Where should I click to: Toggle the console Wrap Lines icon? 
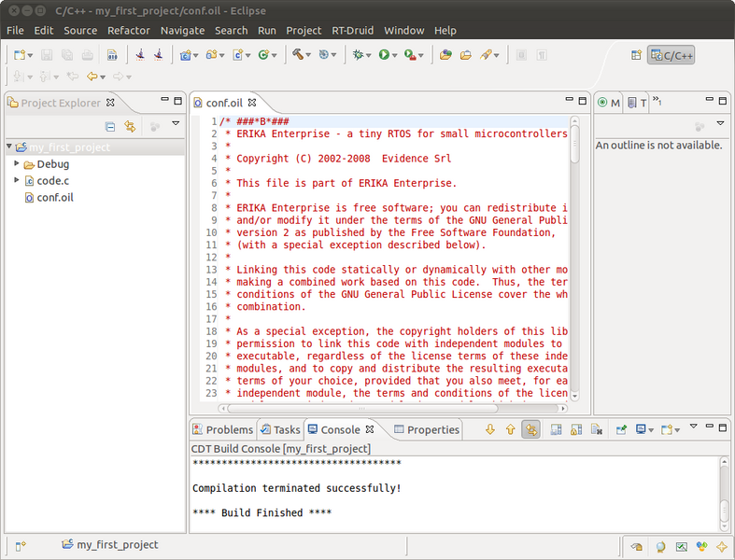coord(556,429)
